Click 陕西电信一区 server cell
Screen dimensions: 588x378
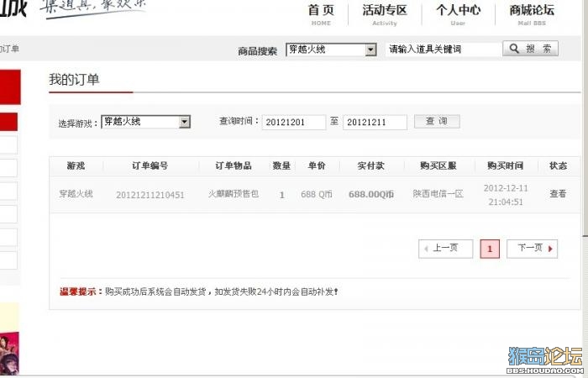click(438, 194)
